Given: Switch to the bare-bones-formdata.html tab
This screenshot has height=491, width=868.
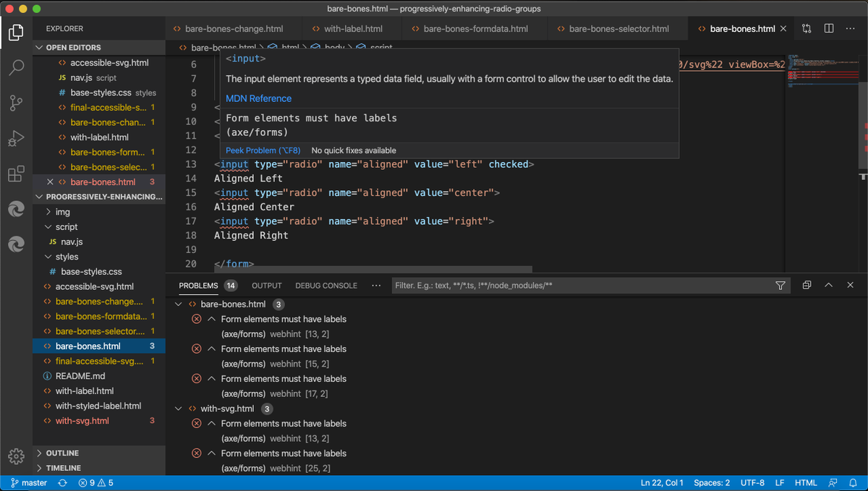Looking at the screenshot, I should tap(475, 29).
